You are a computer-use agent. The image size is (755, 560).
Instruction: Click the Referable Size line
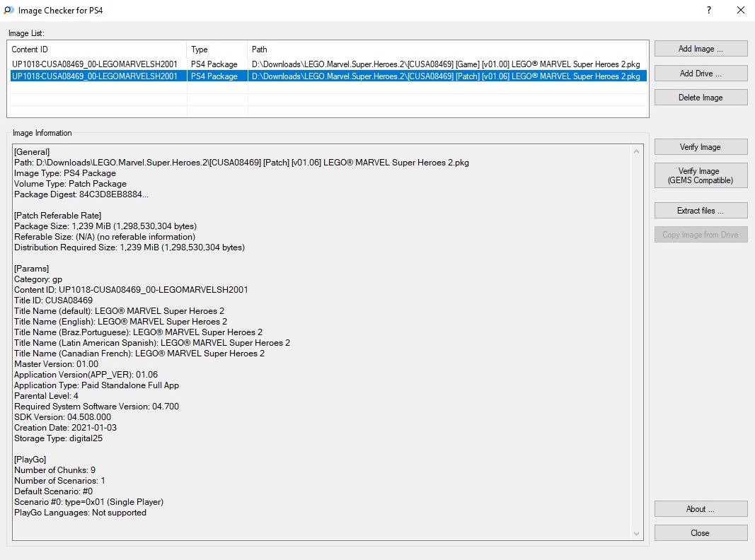tap(105, 237)
